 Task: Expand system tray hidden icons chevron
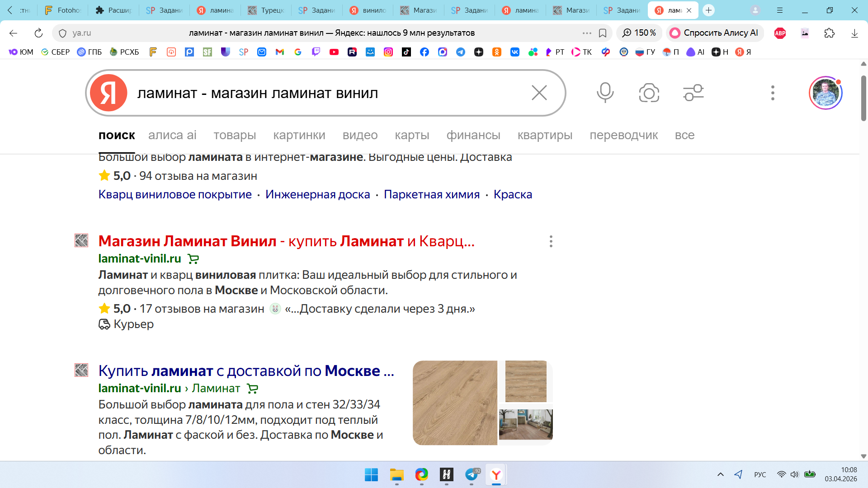720,474
